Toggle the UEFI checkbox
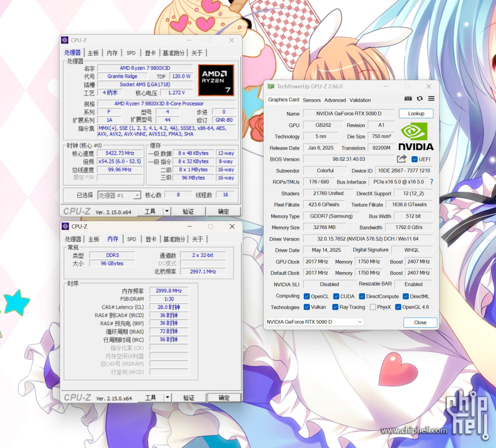 click(x=415, y=159)
